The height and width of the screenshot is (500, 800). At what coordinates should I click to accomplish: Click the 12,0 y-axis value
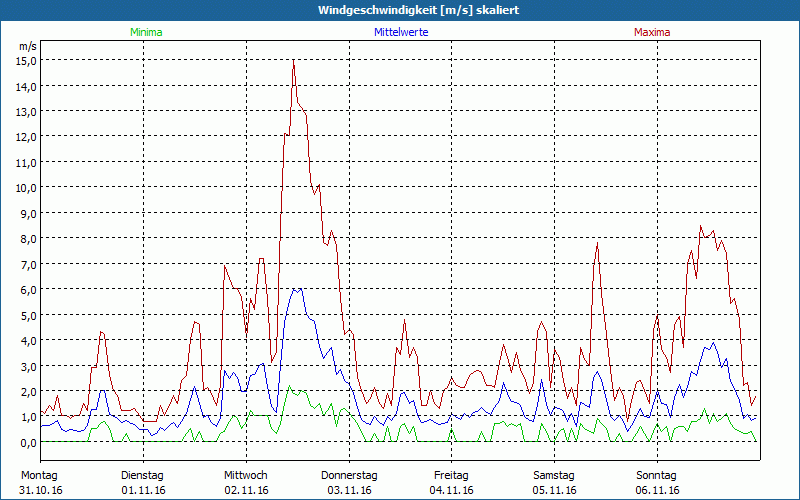tap(24, 137)
